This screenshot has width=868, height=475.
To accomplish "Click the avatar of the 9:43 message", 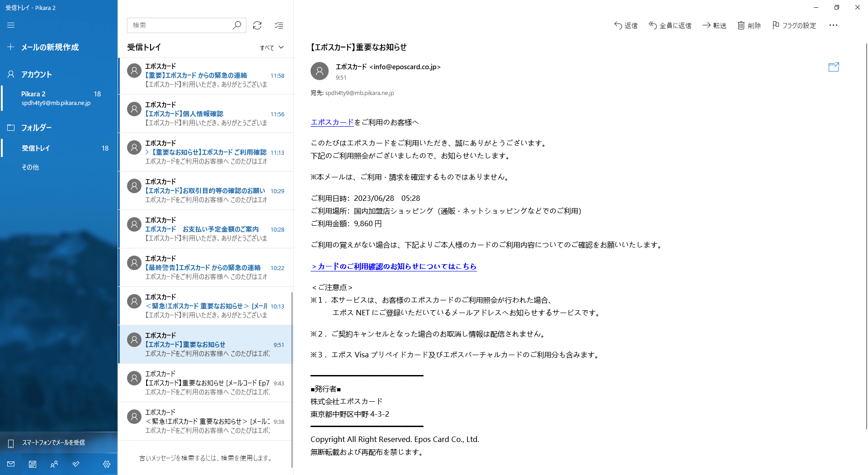I will (134, 378).
